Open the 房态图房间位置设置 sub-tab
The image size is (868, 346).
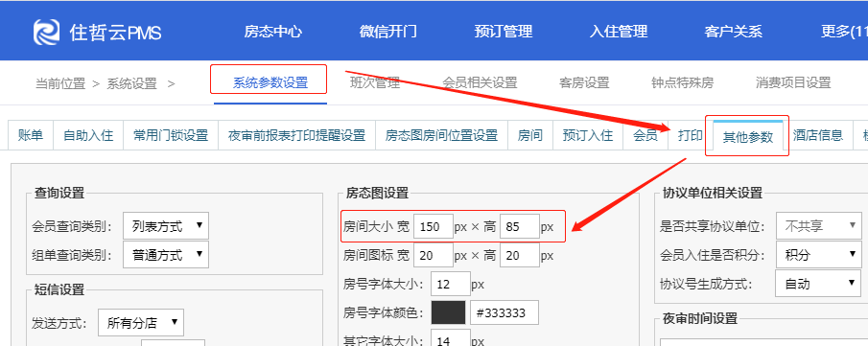pos(442,135)
